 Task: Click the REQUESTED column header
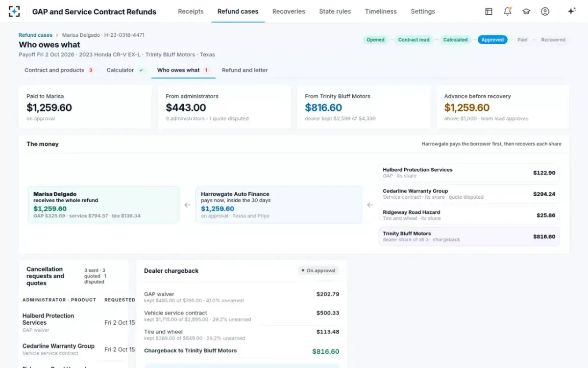(120, 300)
